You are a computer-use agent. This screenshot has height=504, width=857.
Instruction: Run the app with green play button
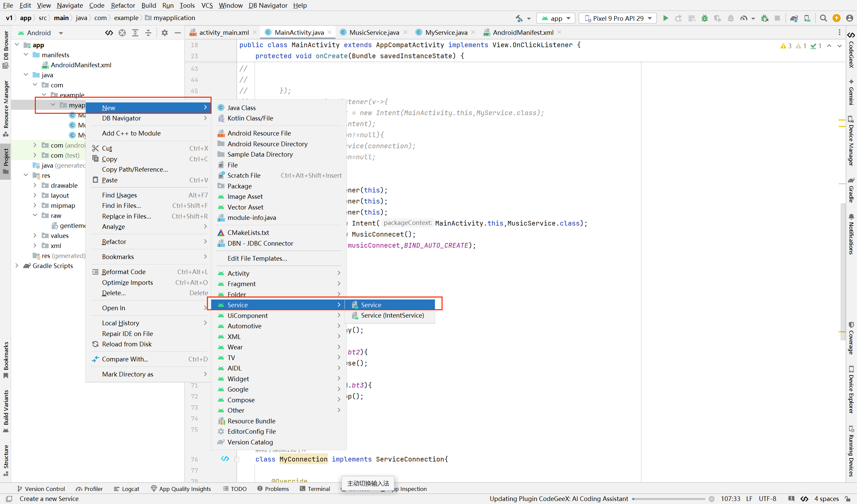666,18
